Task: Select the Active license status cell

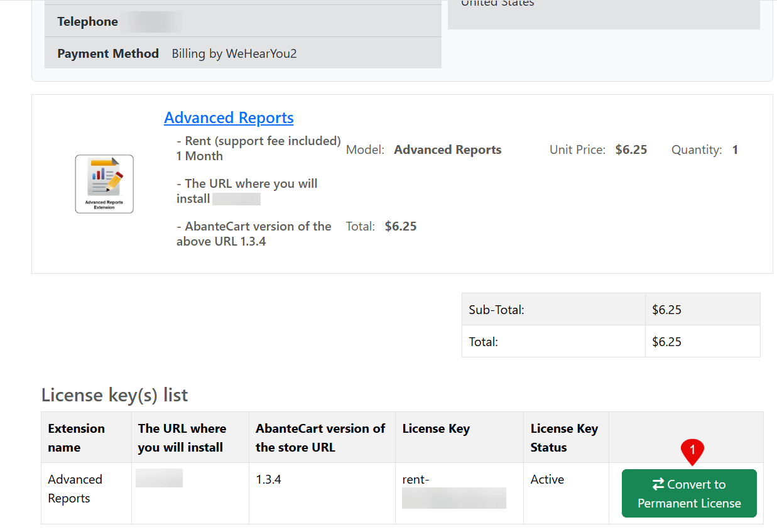Action: 547,479
